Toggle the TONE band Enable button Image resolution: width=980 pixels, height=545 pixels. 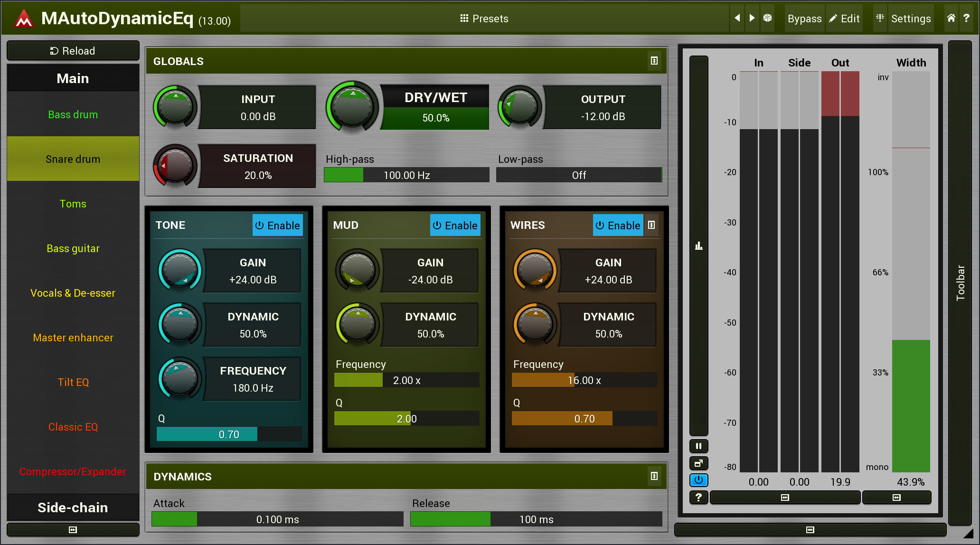(278, 226)
